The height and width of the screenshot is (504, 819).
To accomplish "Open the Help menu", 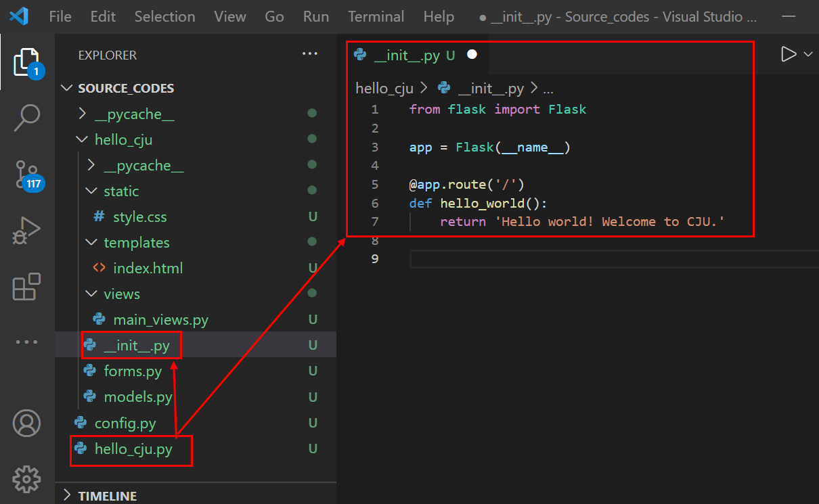I will click(439, 16).
